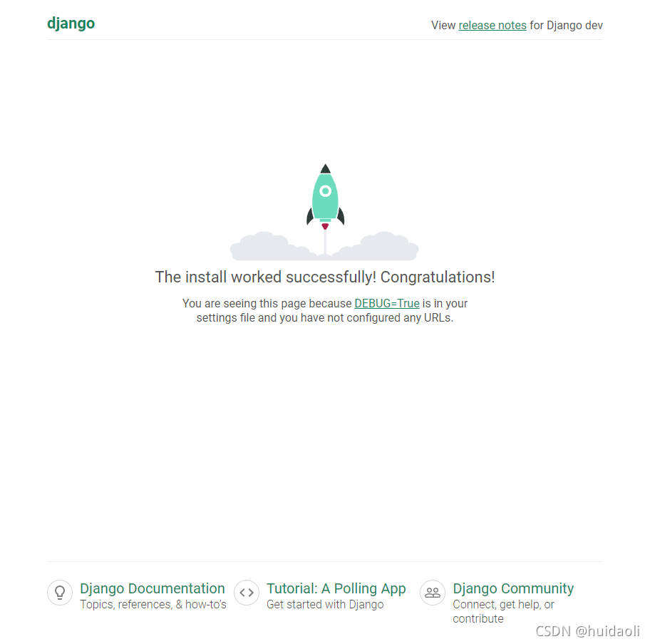Open Tutorial: A Polling App link
650x644 pixels.
[x=336, y=588]
